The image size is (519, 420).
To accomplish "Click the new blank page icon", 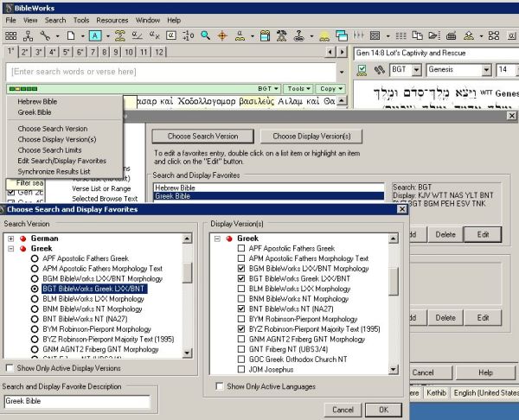I will [x=71, y=35].
